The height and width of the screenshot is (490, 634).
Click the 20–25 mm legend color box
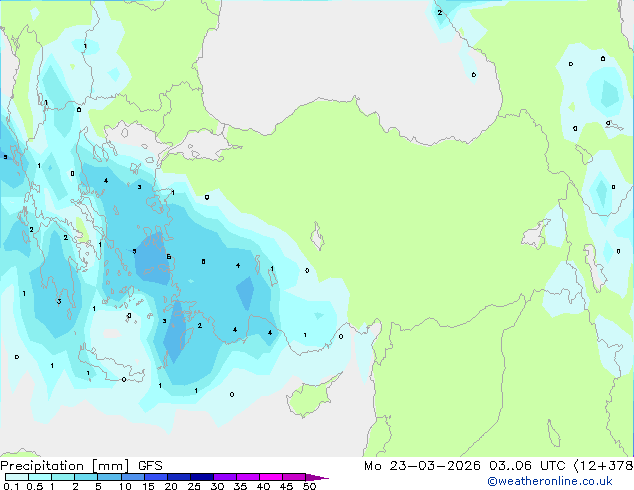(x=179, y=477)
